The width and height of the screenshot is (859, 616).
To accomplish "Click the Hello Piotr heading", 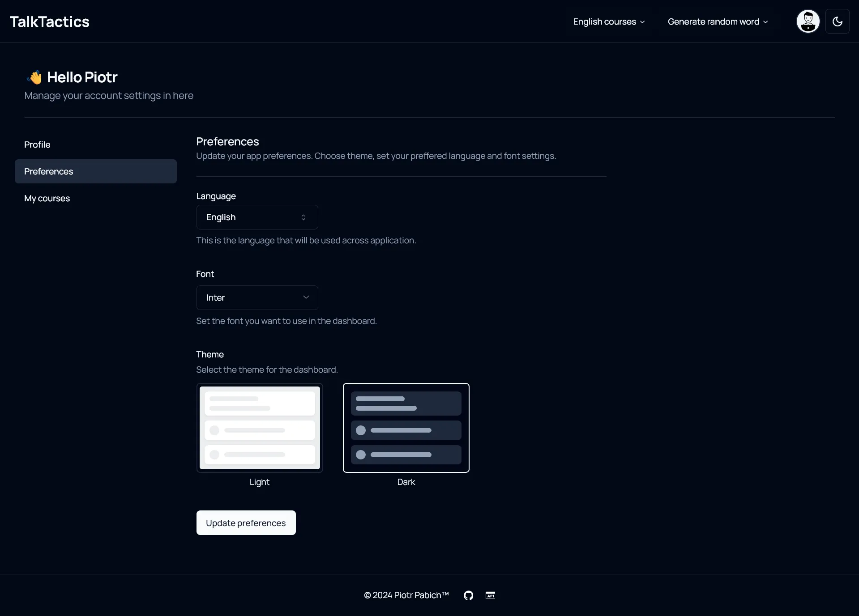I will [x=82, y=77].
